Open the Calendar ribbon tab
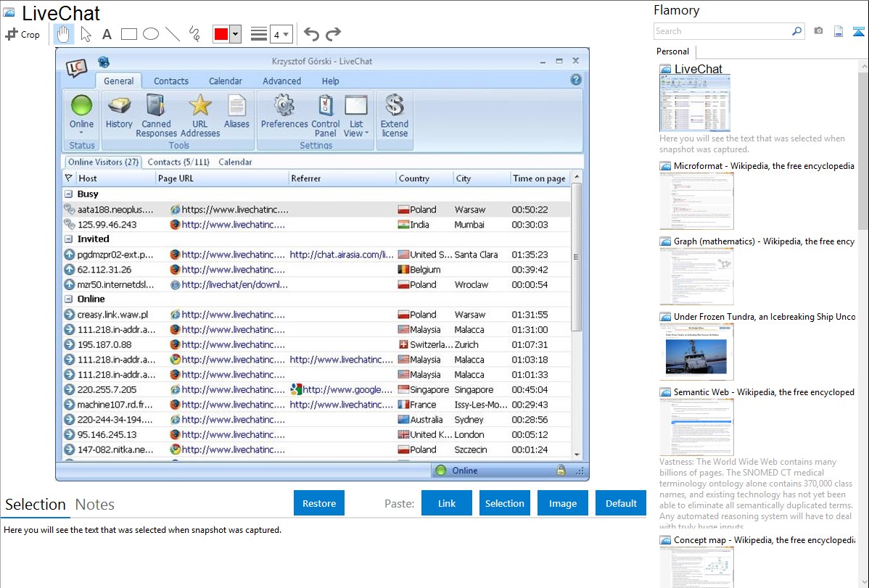Screen dimensions: 869x588 click(225, 81)
